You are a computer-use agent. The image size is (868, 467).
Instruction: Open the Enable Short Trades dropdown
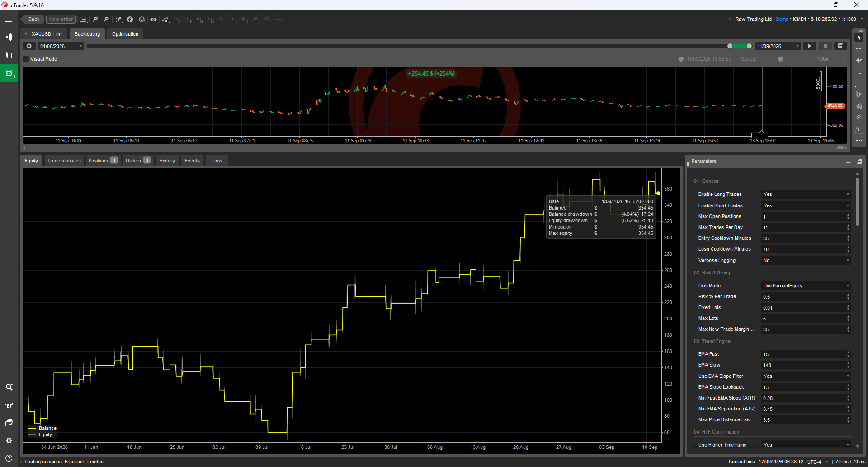pyautogui.click(x=806, y=206)
